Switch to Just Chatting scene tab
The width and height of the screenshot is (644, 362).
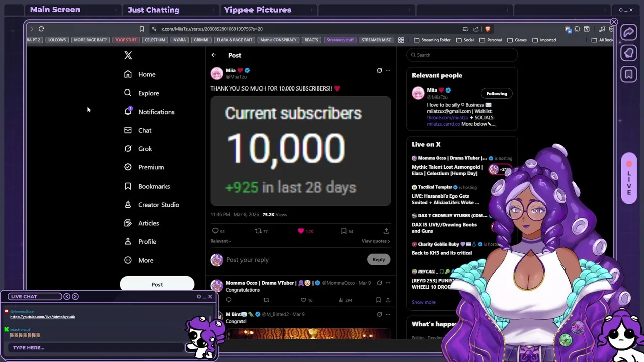coord(153,10)
